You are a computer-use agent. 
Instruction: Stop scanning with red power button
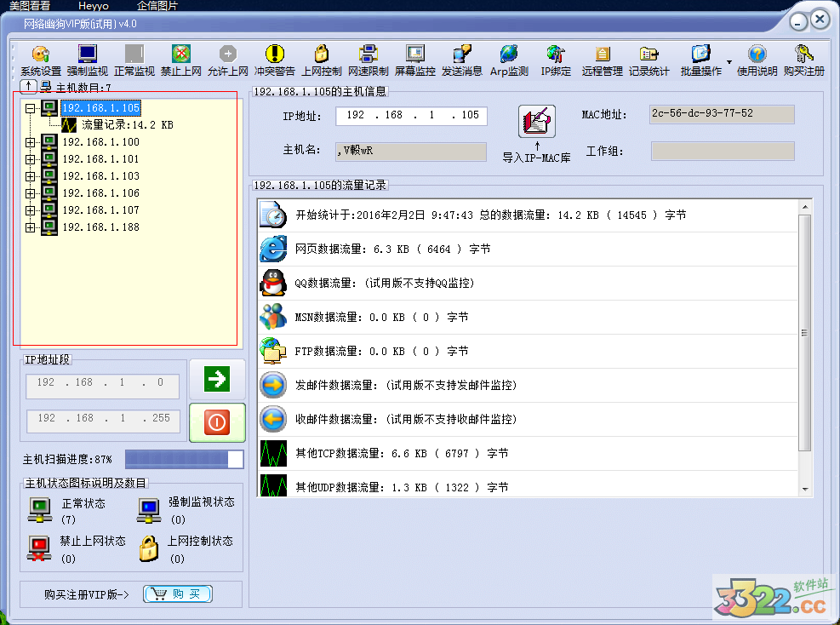(217, 422)
